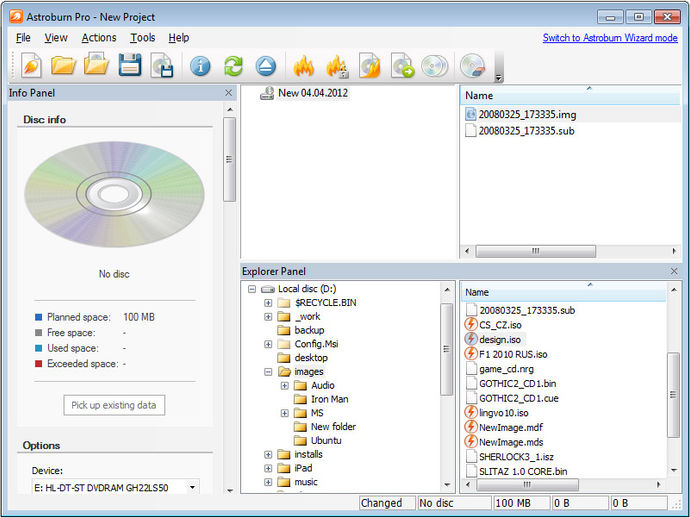
Task: Start burning with the flame icon
Action: (x=304, y=66)
